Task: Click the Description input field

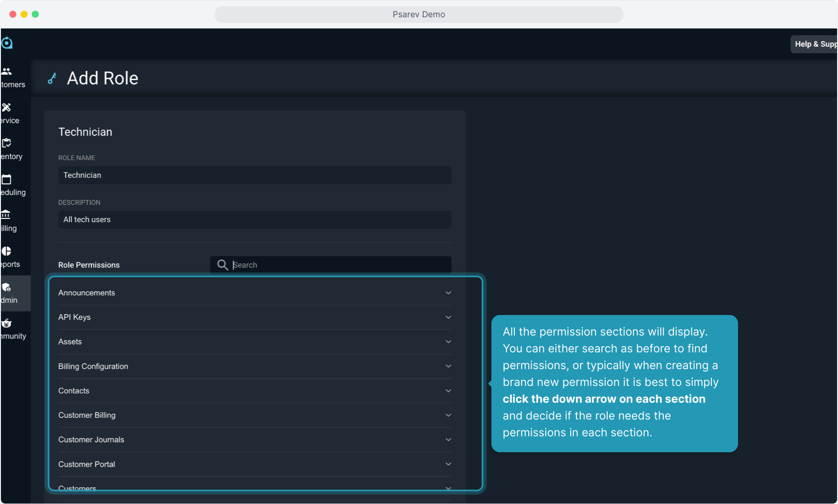Action: (255, 220)
